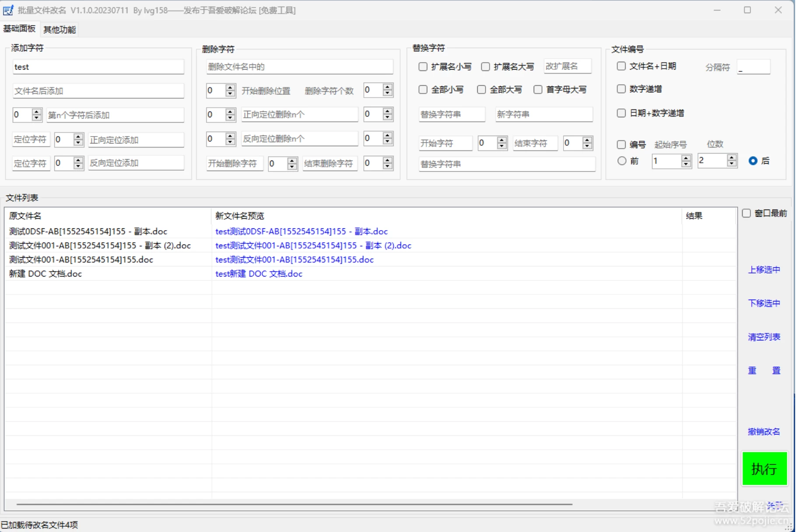Check the 全部大写 option
The width and height of the screenshot is (796, 532).
pos(482,90)
